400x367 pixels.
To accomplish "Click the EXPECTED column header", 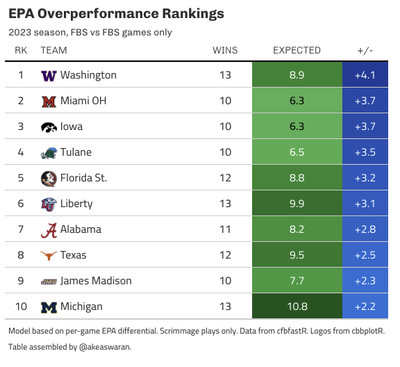I will [297, 50].
